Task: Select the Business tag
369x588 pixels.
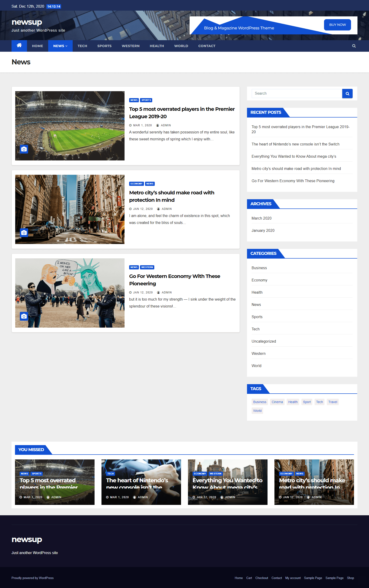Action: coord(259,402)
